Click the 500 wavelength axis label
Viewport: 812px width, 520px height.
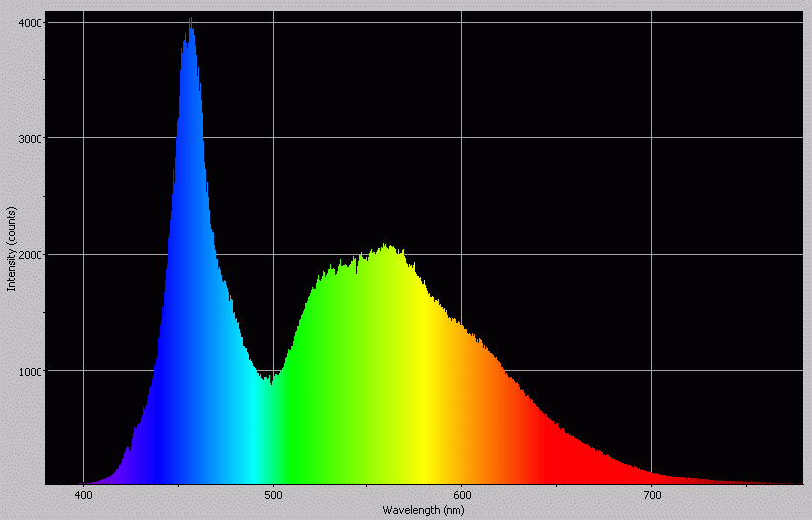(273, 495)
